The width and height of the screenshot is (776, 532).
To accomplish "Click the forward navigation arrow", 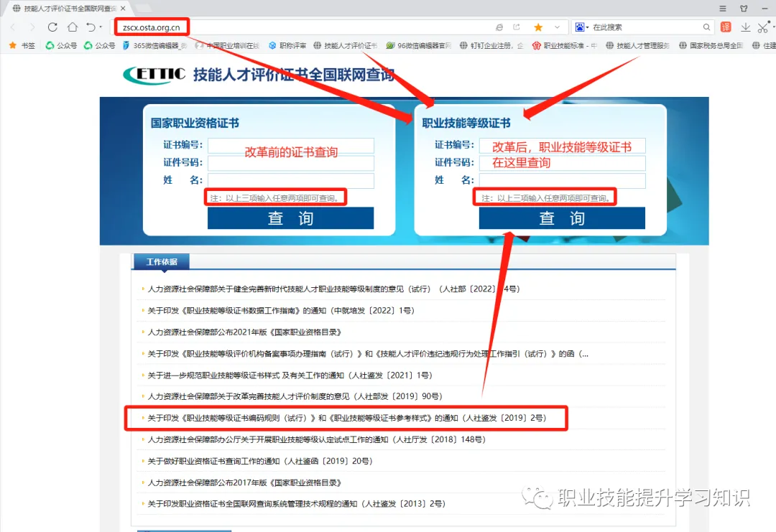I will 31,27.
